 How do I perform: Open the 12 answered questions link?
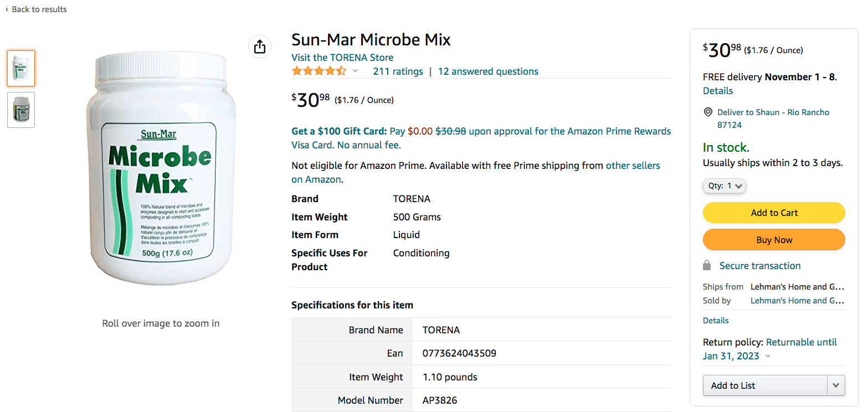pyautogui.click(x=488, y=71)
